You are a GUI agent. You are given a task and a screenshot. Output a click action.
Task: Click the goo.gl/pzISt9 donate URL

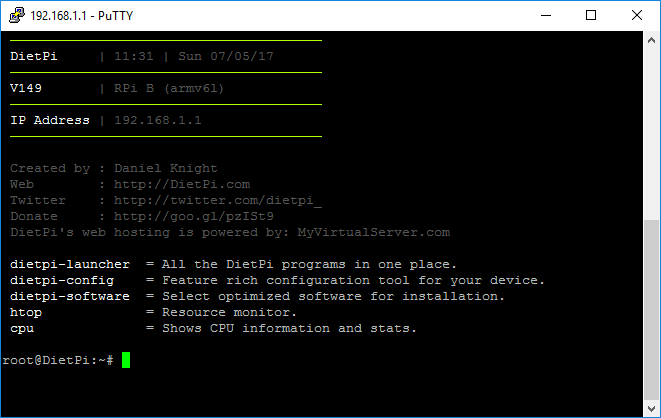(x=193, y=216)
